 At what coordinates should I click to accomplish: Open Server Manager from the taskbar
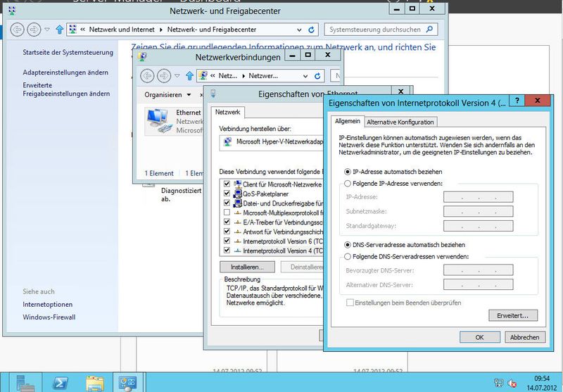point(128,382)
